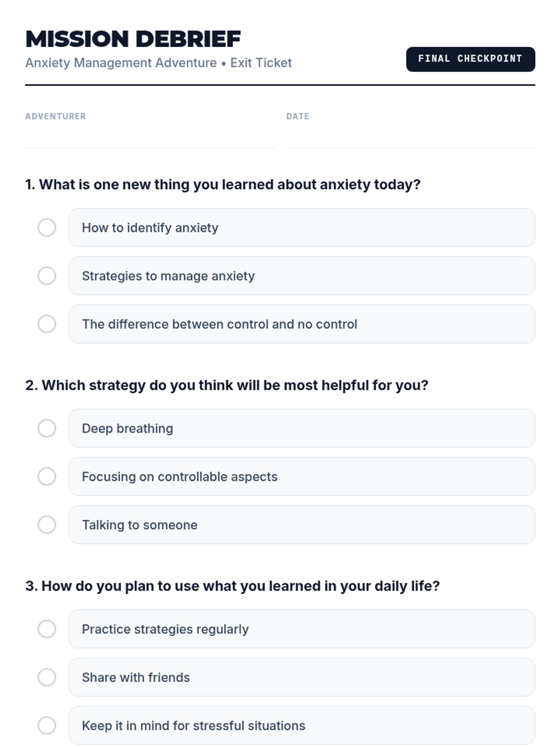Choose "Strategies to manage anxiety" radio button
This screenshot has width=560, height=747.
pyautogui.click(x=47, y=276)
